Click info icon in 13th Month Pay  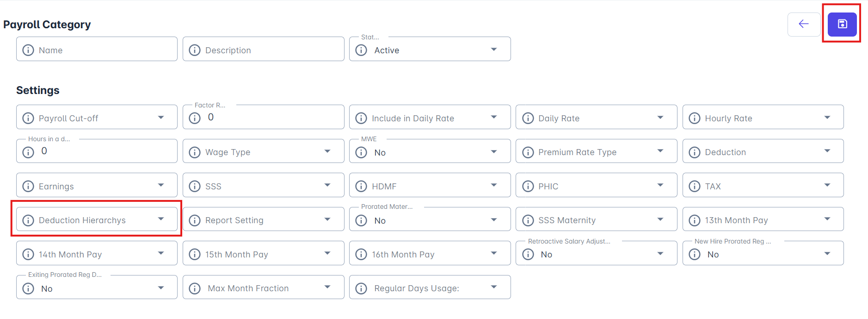coord(694,220)
